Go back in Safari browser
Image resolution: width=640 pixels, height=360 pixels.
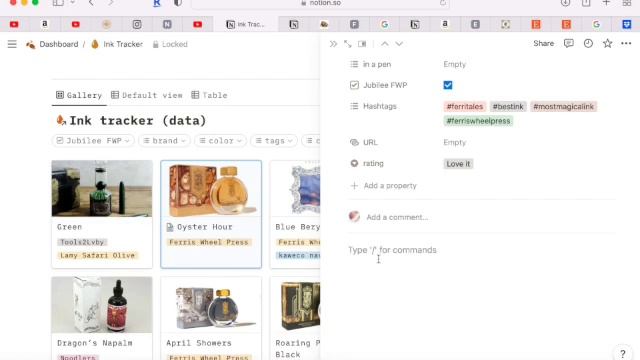[x=91, y=2]
